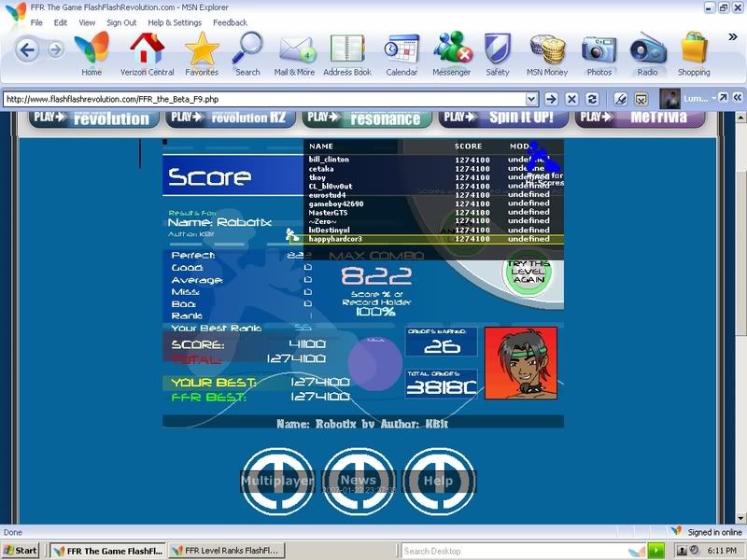Open the Help & Settings menu
Image resolution: width=747 pixels, height=560 pixels.
(175, 22)
